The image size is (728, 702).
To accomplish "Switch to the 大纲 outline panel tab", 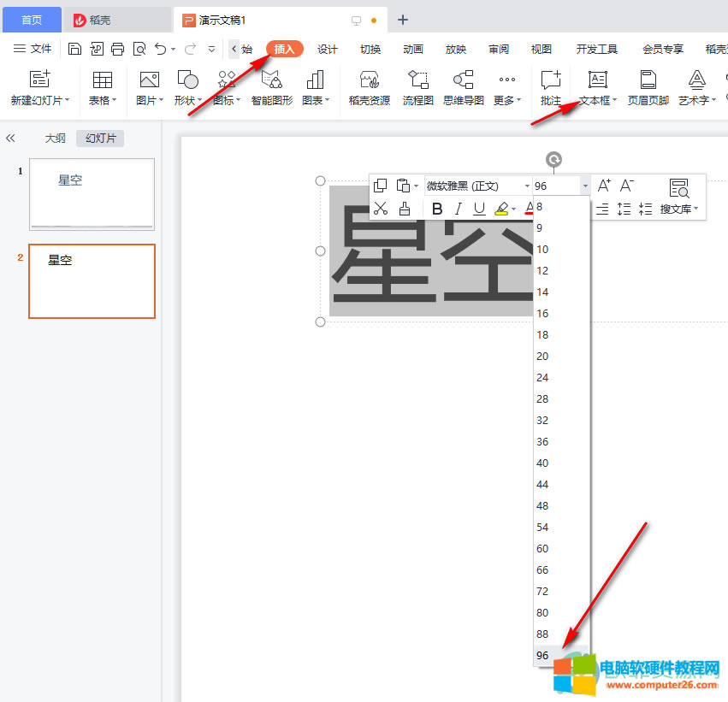I will tap(54, 138).
